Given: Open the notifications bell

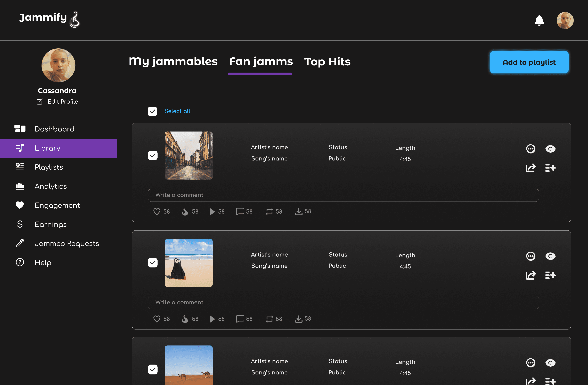Looking at the screenshot, I should tap(539, 21).
